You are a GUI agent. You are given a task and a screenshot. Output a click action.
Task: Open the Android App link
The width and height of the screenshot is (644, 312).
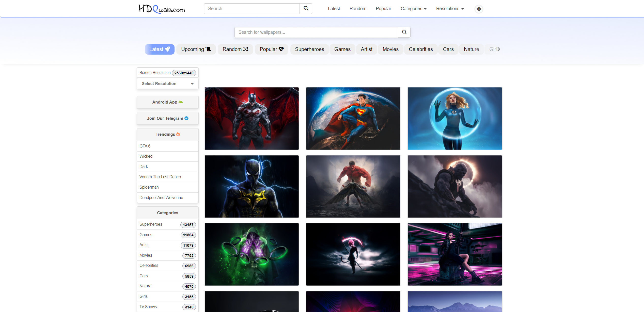point(167,102)
